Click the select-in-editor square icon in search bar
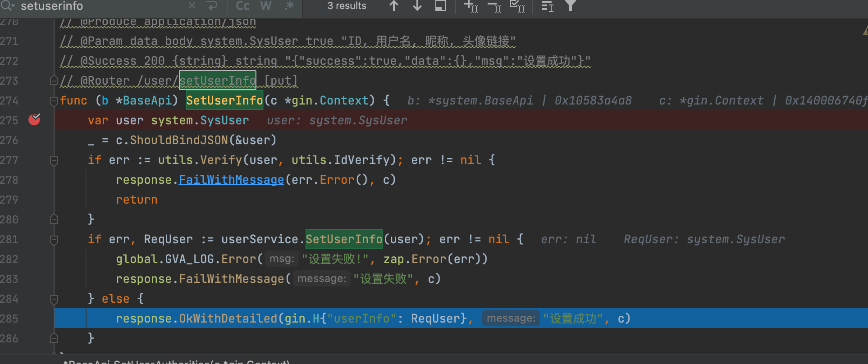Screen dimensions: 868x364 tap(440, 6)
